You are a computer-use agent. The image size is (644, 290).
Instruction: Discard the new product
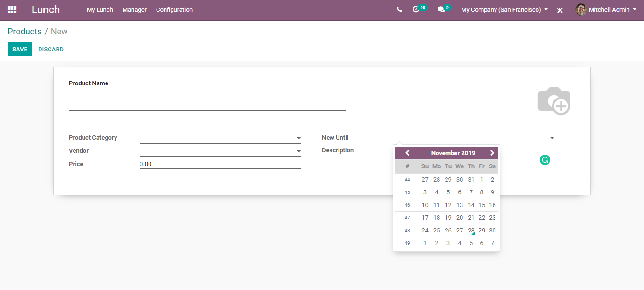(51, 50)
